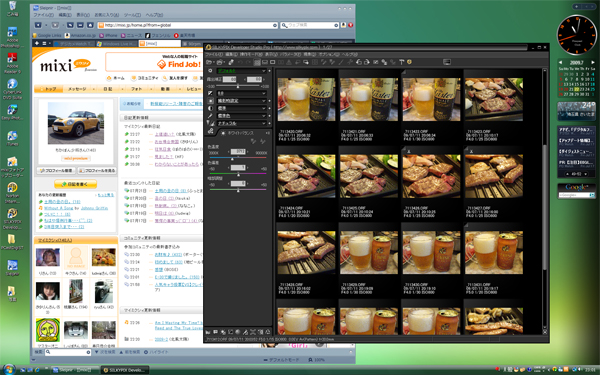Click the T text icon in SILKYPIX toolbar
Screen dimensions: 600x375
click(x=402, y=62)
